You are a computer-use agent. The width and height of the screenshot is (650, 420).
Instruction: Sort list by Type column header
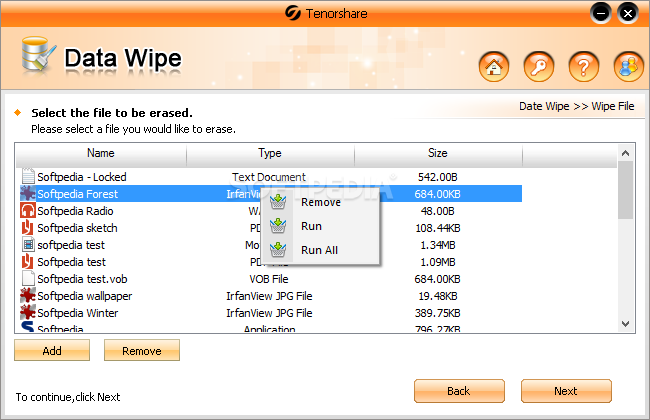tap(270, 153)
